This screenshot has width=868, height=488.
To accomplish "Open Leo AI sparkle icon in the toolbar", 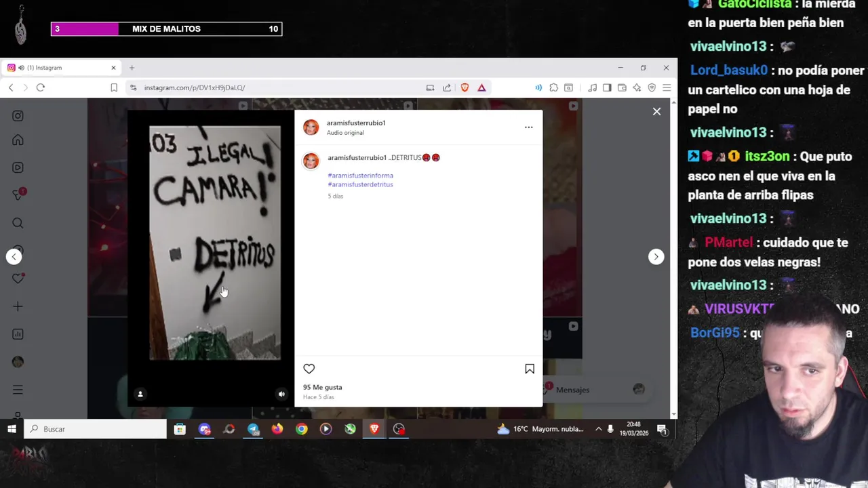I will pos(637,87).
